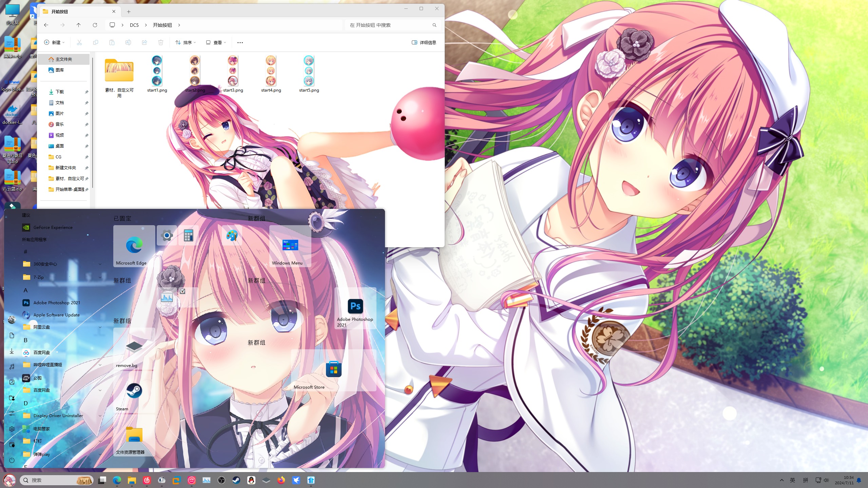The image size is (868, 488).
Task: Click the Refresh button in Explorer
Action: 95,25
